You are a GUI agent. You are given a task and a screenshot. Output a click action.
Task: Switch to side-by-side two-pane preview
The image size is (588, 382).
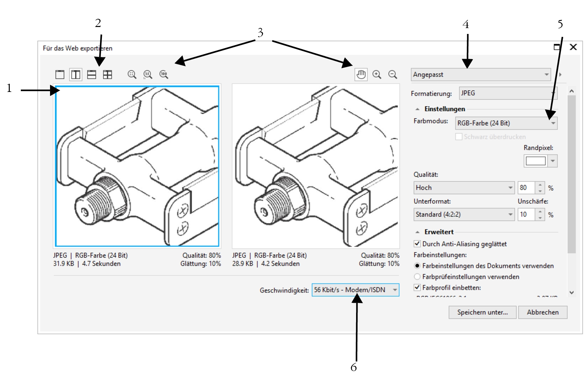[76, 74]
